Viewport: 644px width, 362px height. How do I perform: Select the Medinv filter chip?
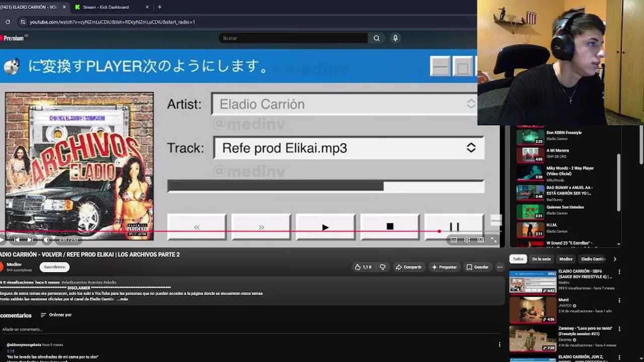click(x=566, y=259)
